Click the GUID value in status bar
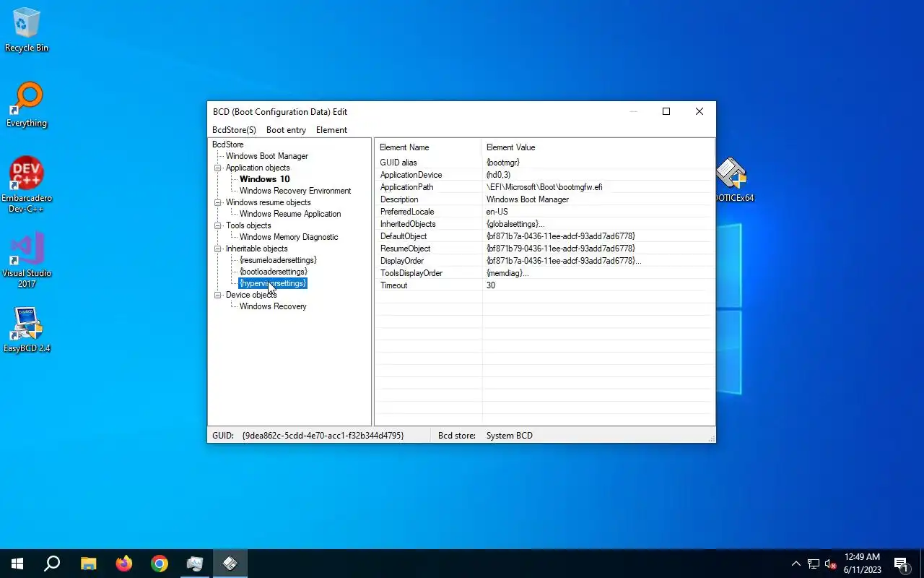The width and height of the screenshot is (924, 578). click(x=323, y=436)
